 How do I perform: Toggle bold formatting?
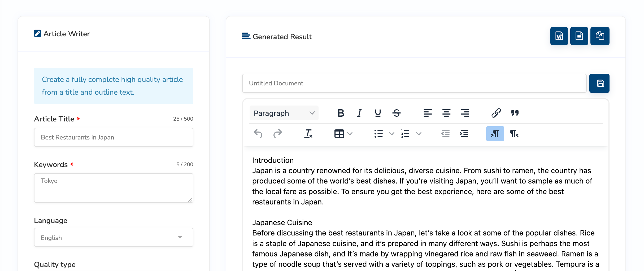point(341,113)
